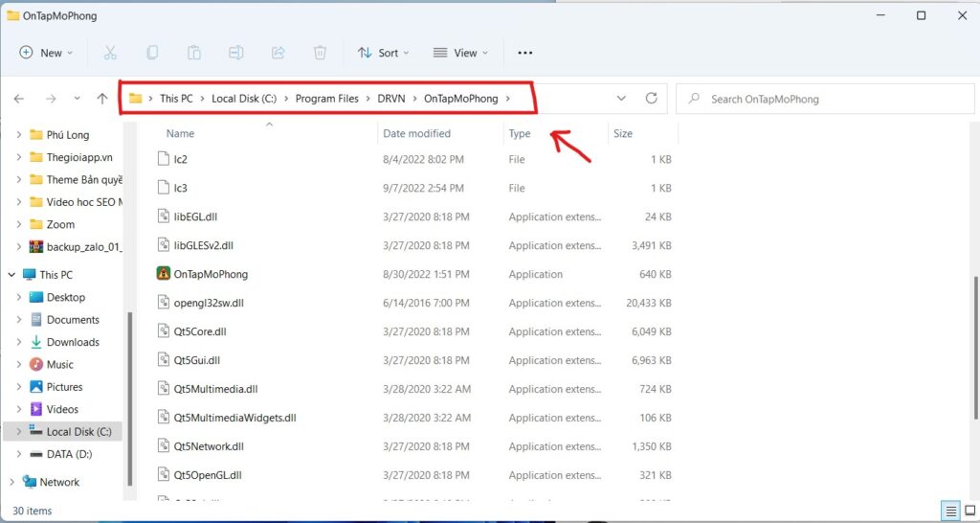Select Thegioiapp.vn folder in sidebar
This screenshot has width=980, height=523.
click(x=79, y=157)
